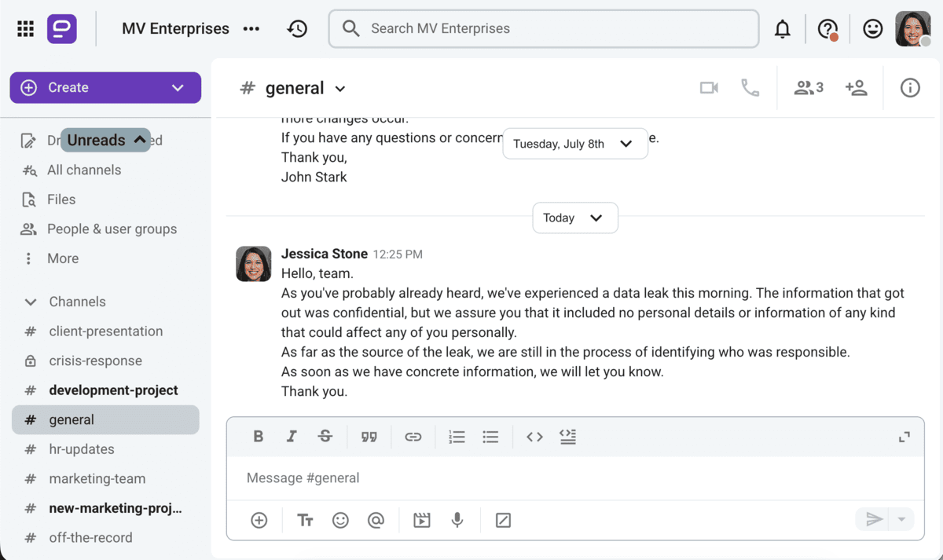943x560 pixels.
Task: Open the Tuesday, July 8th date dropdown
Action: tap(574, 143)
